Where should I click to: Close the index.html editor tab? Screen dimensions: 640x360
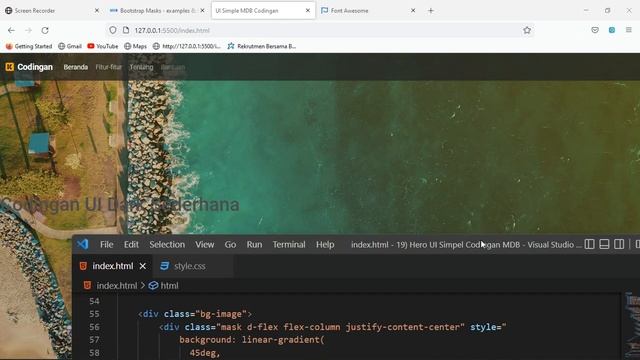pyautogui.click(x=142, y=266)
